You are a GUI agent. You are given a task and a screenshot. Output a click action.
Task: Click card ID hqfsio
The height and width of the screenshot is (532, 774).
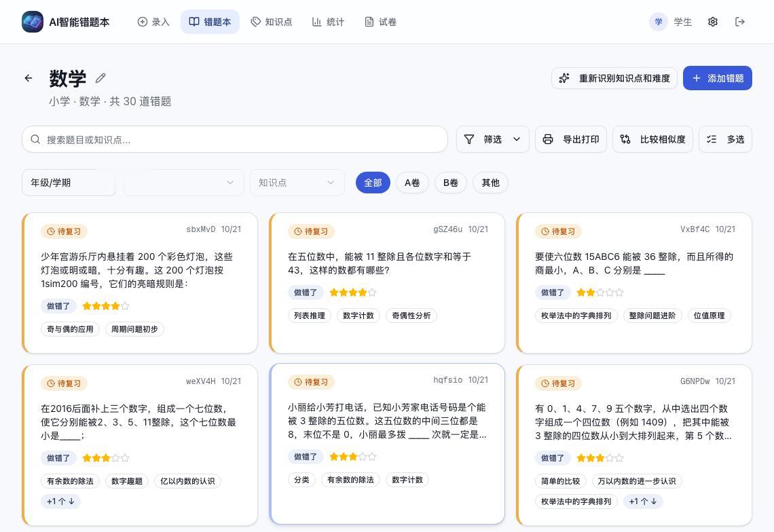point(447,379)
